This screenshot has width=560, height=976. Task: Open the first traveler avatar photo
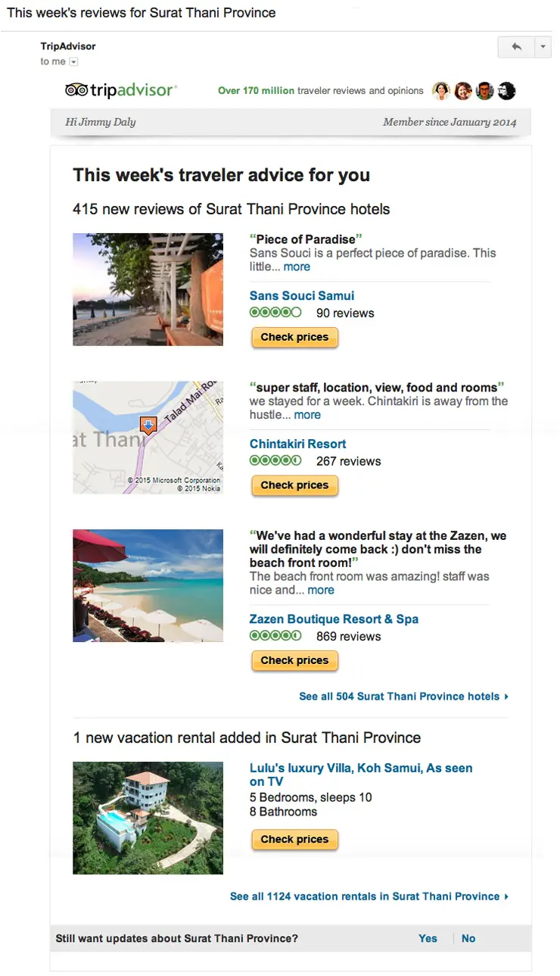tap(441, 91)
